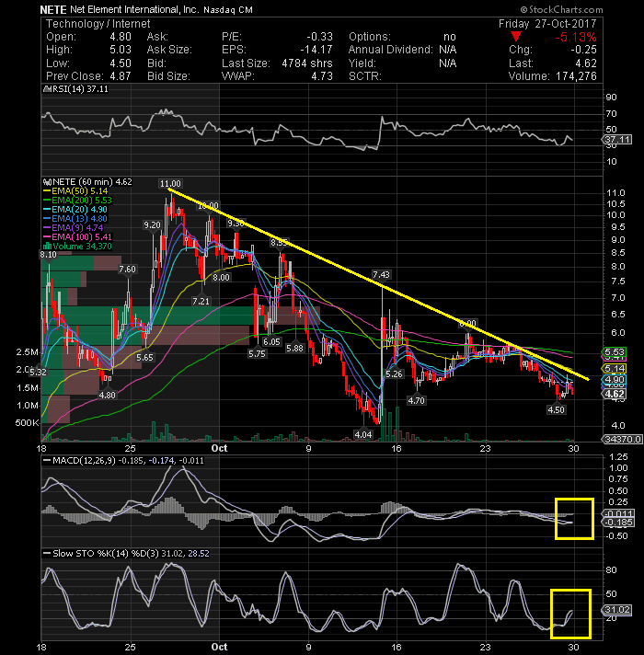Click the Slow STO %K(14) %D(3) label
Image resolution: width=644 pixels, height=655 pixels.
pyautogui.click(x=106, y=554)
